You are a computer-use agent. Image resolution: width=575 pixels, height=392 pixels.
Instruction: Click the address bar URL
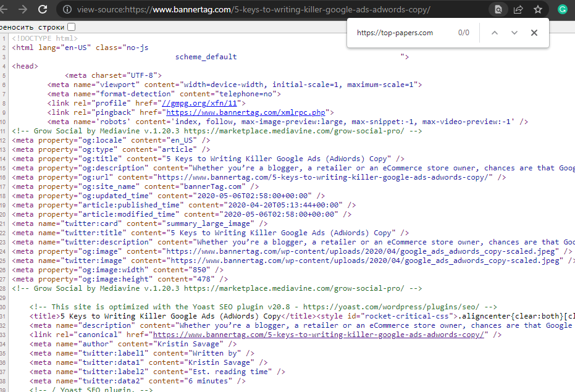(253, 10)
